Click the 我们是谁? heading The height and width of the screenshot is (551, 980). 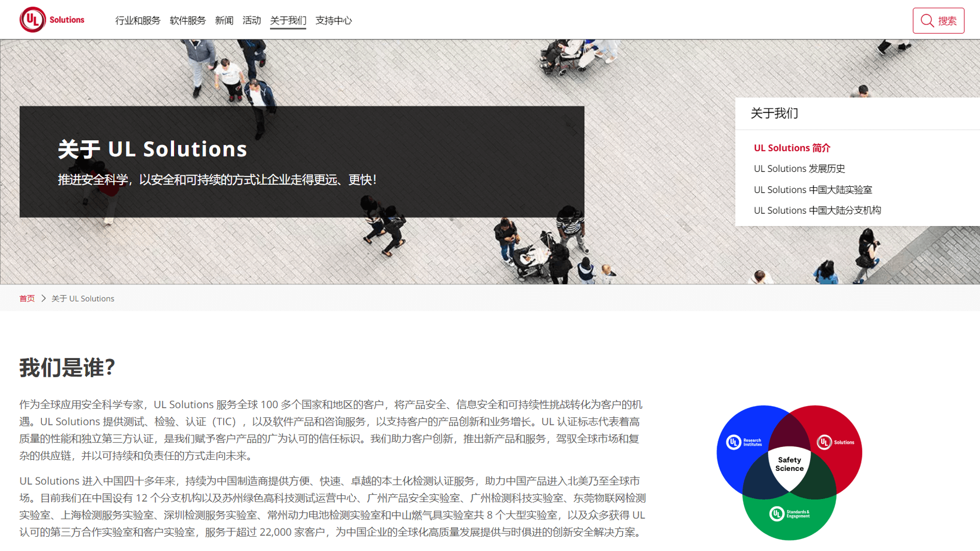click(x=67, y=367)
